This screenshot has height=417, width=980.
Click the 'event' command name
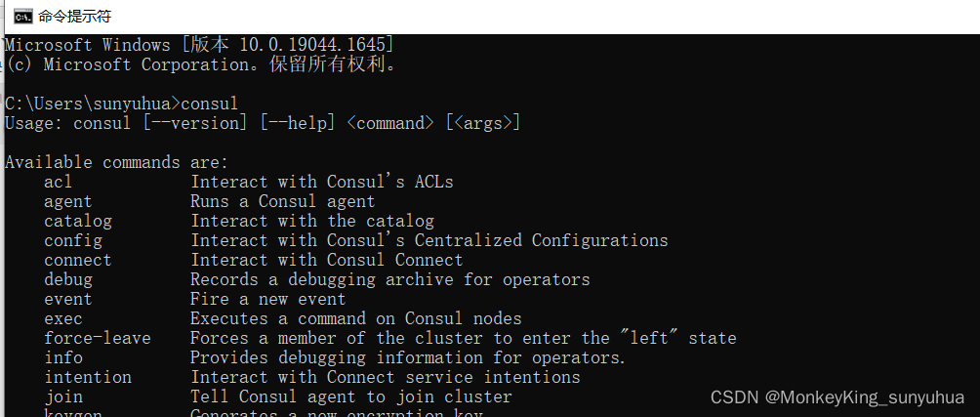tap(68, 299)
